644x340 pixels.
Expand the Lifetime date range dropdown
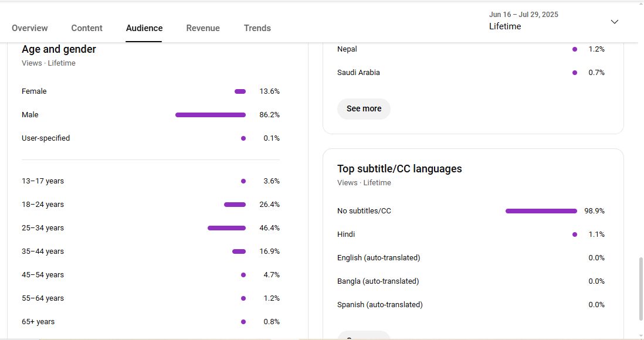tap(614, 22)
